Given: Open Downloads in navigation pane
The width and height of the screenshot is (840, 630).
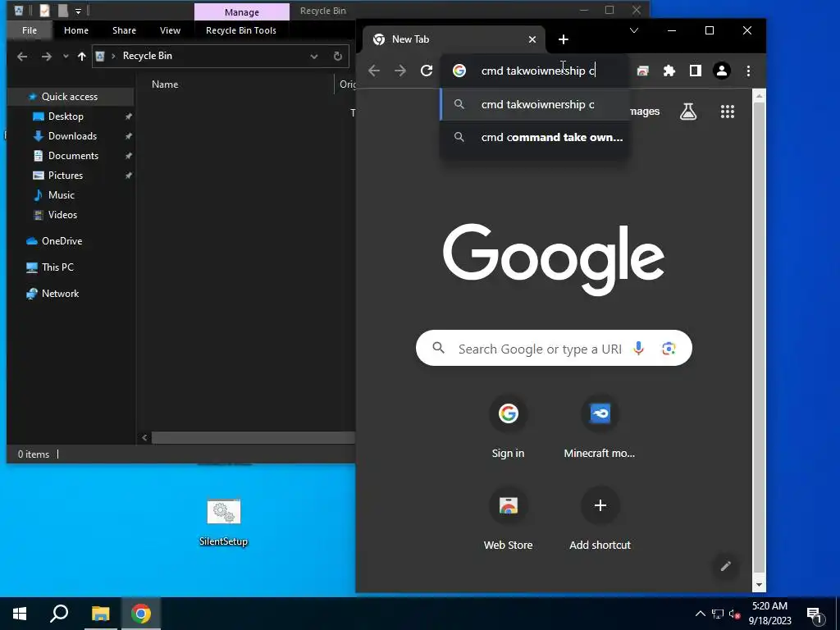Looking at the screenshot, I should tap(71, 136).
